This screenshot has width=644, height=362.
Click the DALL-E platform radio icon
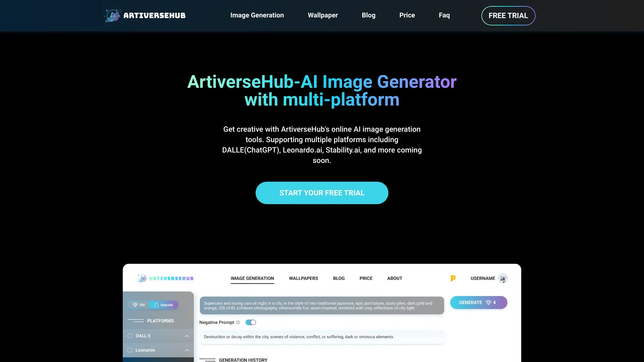pos(130,336)
